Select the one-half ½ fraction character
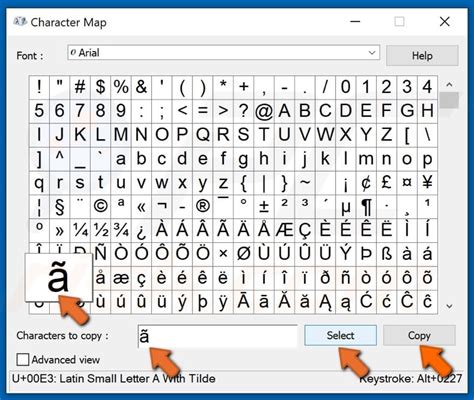 (100, 231)
